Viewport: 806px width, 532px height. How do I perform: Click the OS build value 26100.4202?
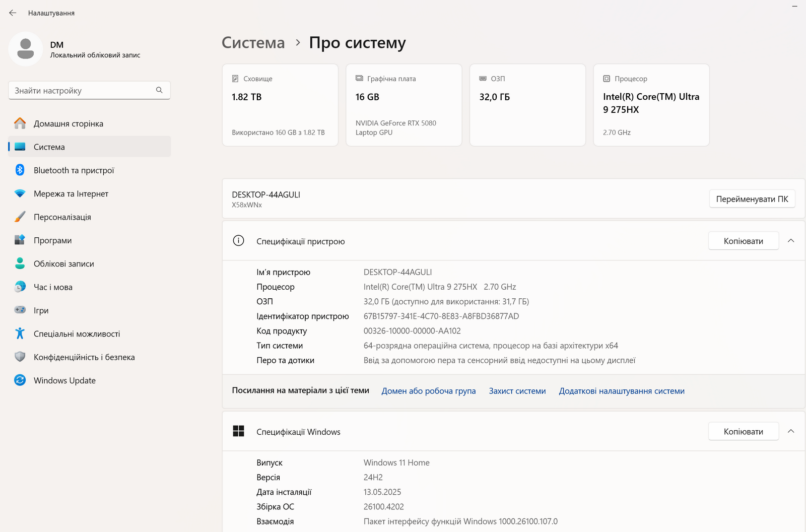coord(384,506)
